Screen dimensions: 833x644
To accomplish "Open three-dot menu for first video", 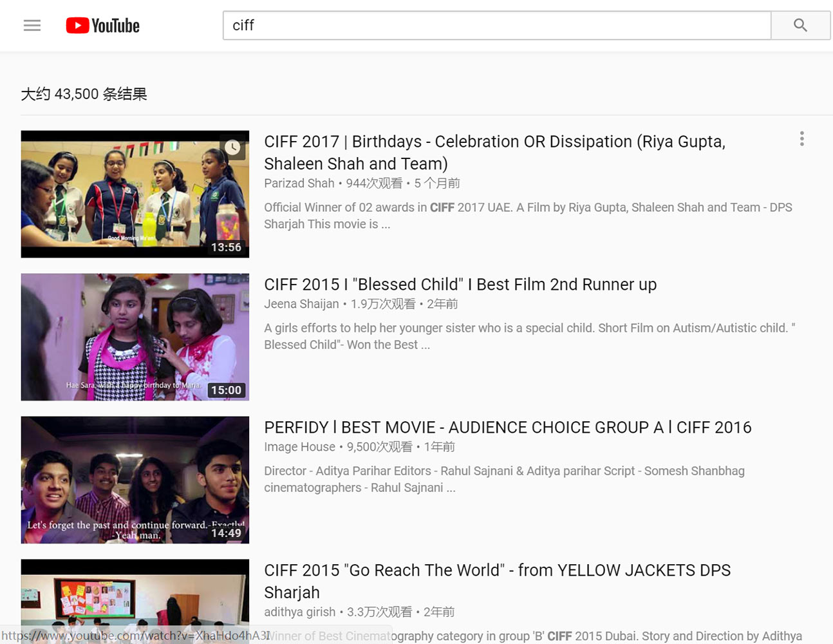I will [x=801, y=139].
